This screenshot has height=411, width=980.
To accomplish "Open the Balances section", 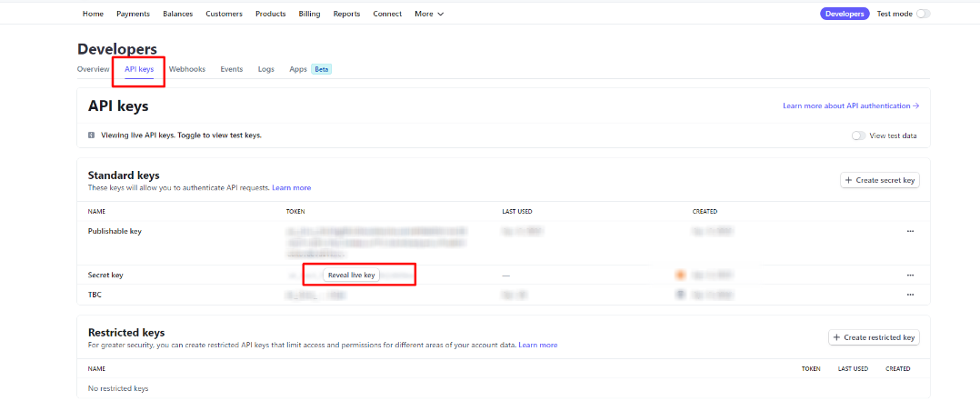I will click(x=177, y=14).
